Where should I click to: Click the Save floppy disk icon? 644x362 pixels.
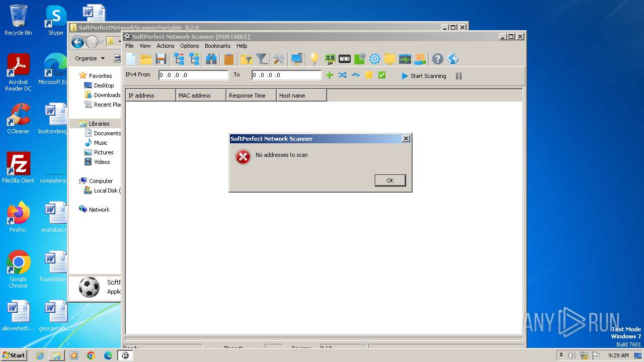161,59
